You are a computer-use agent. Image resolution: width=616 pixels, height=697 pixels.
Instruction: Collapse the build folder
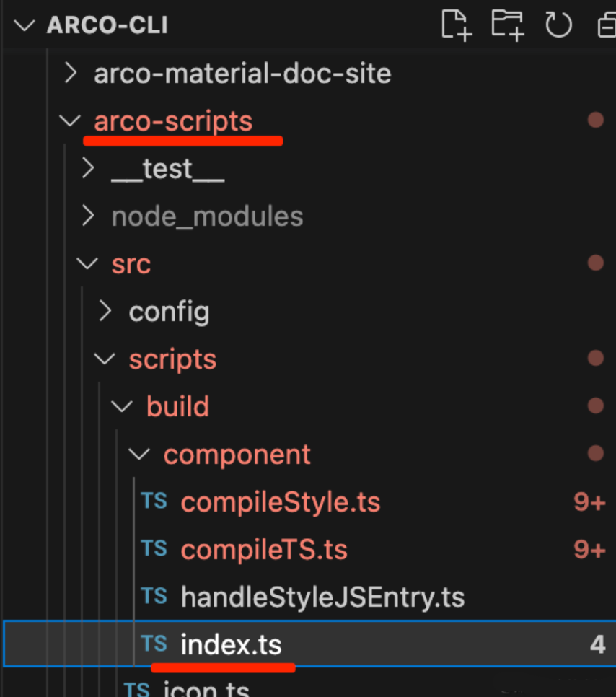123,406
